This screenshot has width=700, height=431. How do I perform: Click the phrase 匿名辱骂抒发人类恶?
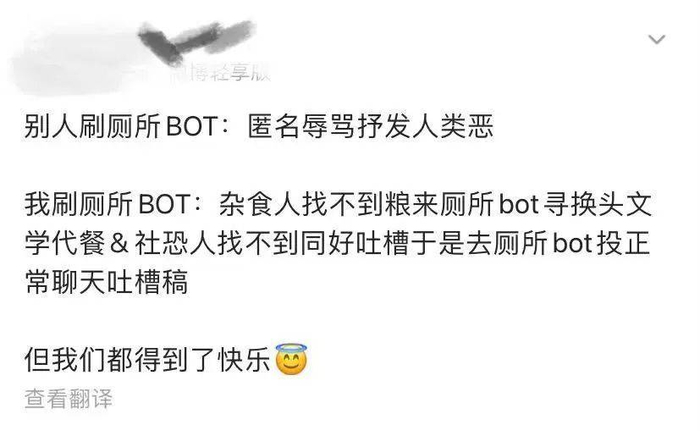coord(371,126)
